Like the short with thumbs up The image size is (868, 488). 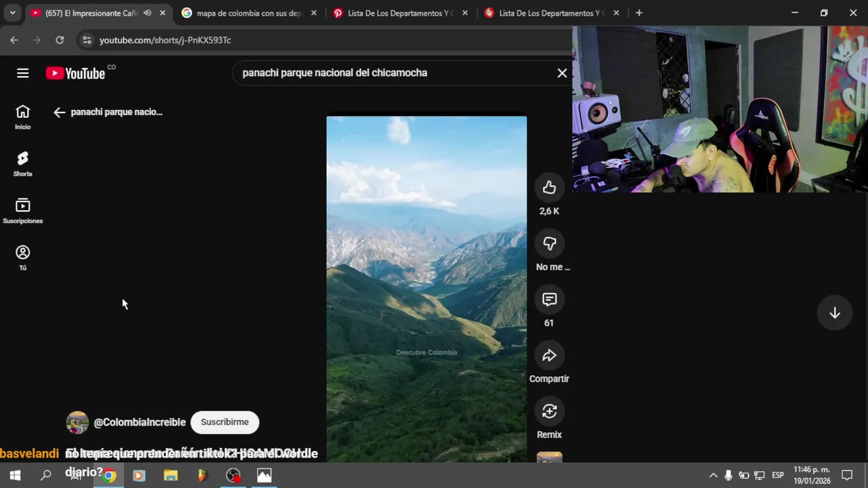coord(549,188)
